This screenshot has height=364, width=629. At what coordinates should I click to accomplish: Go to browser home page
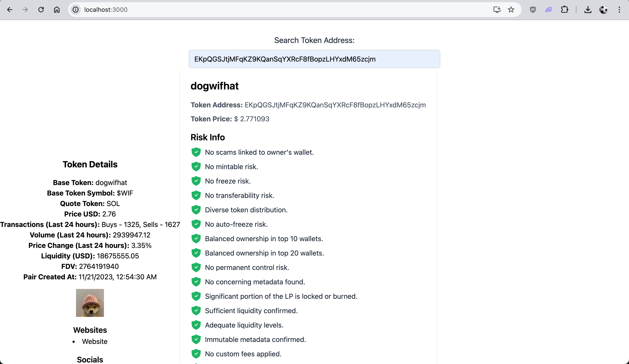tap(57, 10)
